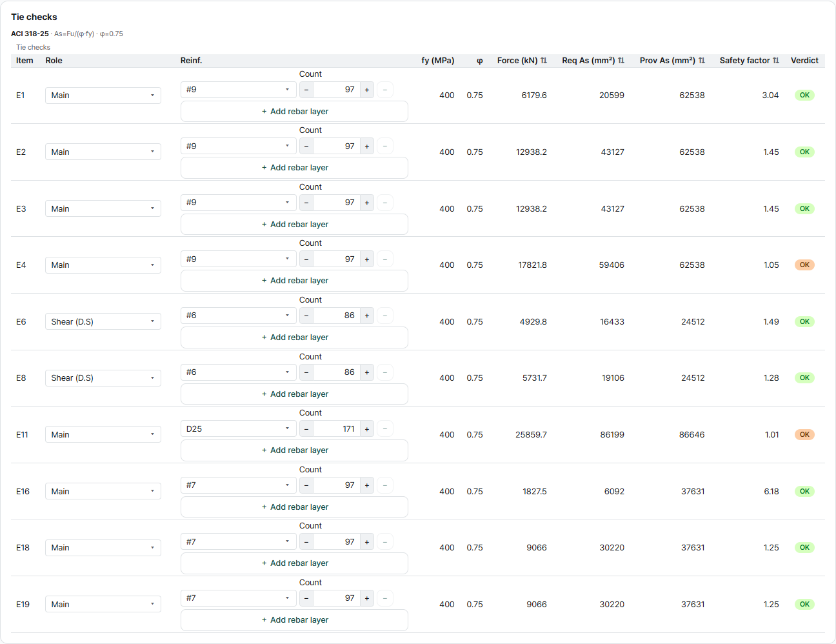Click safety factor value 6.18

pos(771,492)
